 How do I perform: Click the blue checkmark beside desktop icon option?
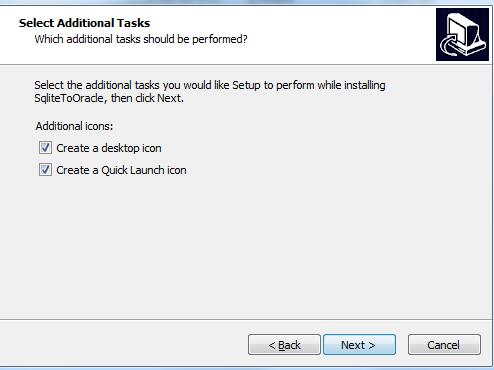coord(45,148)
